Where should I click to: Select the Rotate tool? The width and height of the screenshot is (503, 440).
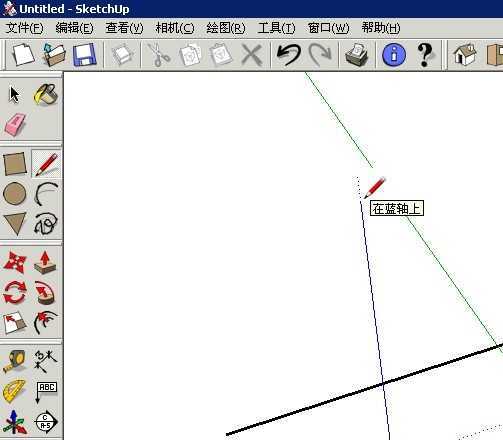tap(15, 292)
